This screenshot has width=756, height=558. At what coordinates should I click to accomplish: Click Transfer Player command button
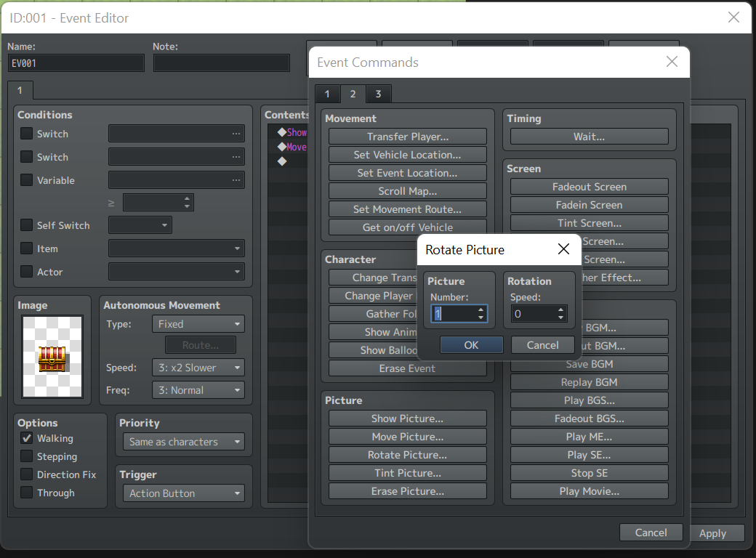(x=407, y=137)
